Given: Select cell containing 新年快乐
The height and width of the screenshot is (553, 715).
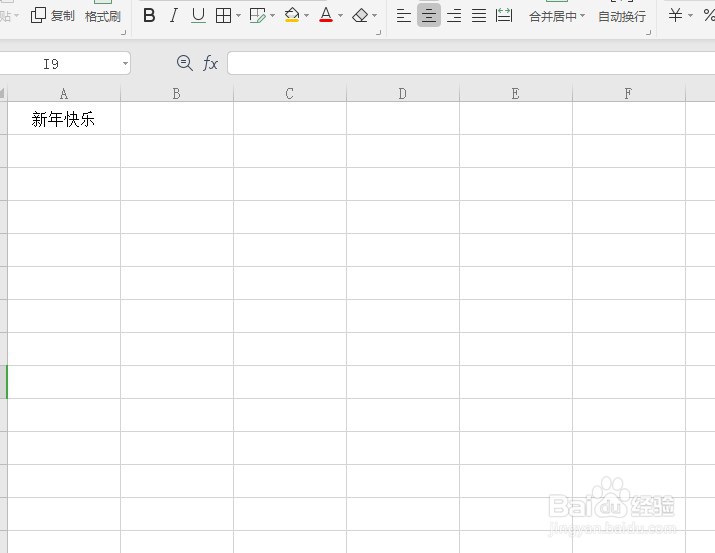Looking at the screenshot, I should pyautogui.click(x=64, y=119).
